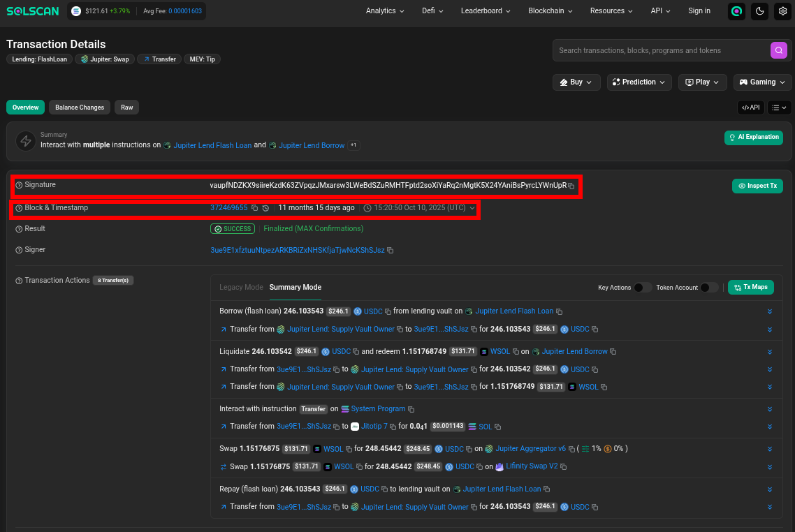
Task: Click the Solscan logo
Action: point(32,10)
